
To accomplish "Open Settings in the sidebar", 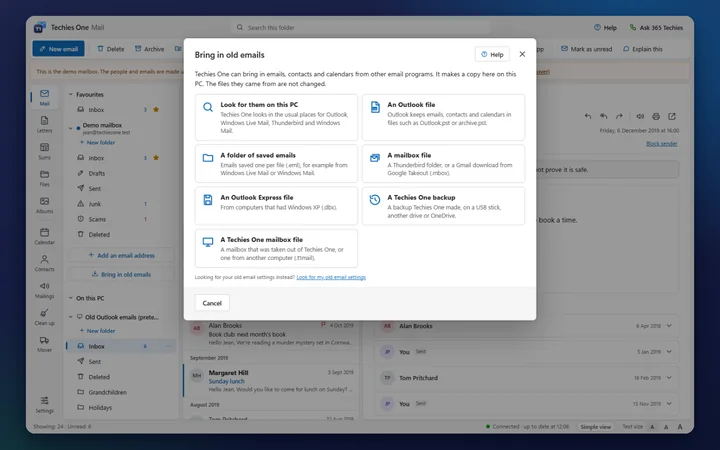I will point(44,405).
